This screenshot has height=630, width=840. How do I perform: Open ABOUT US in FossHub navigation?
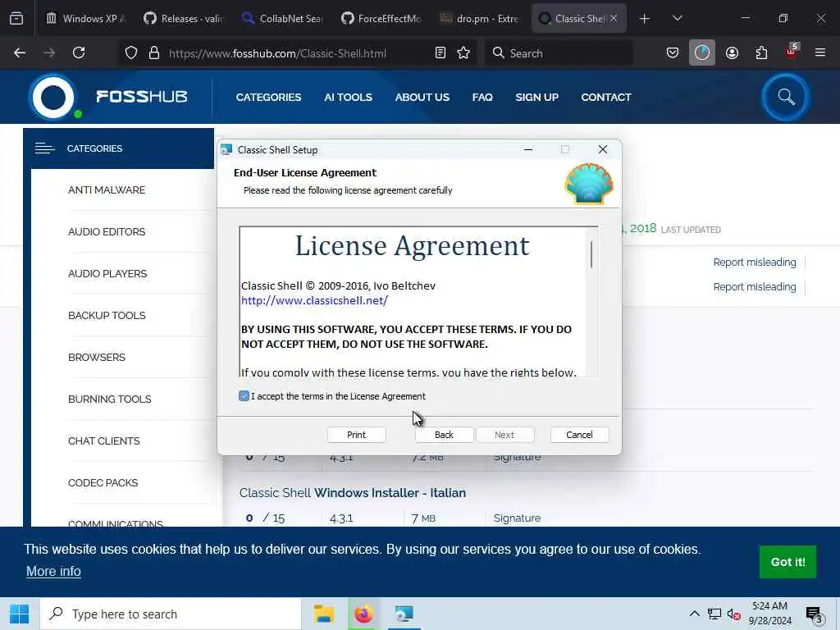[422, 97]
